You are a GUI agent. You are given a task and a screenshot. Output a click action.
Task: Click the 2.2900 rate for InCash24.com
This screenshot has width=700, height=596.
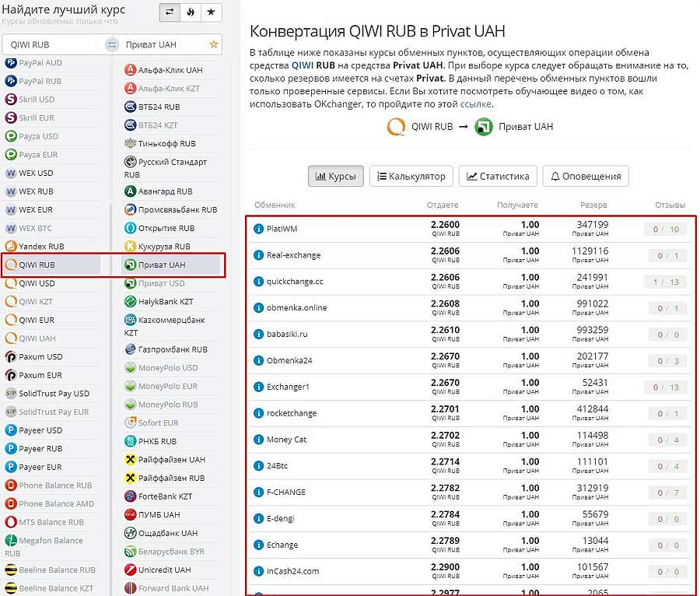445,567
